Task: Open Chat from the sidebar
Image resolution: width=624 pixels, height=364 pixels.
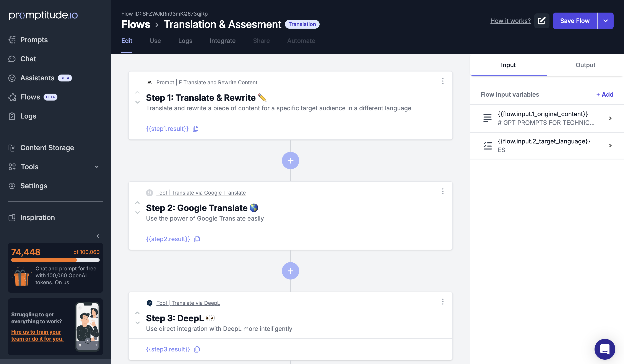Action: (22, 59)
